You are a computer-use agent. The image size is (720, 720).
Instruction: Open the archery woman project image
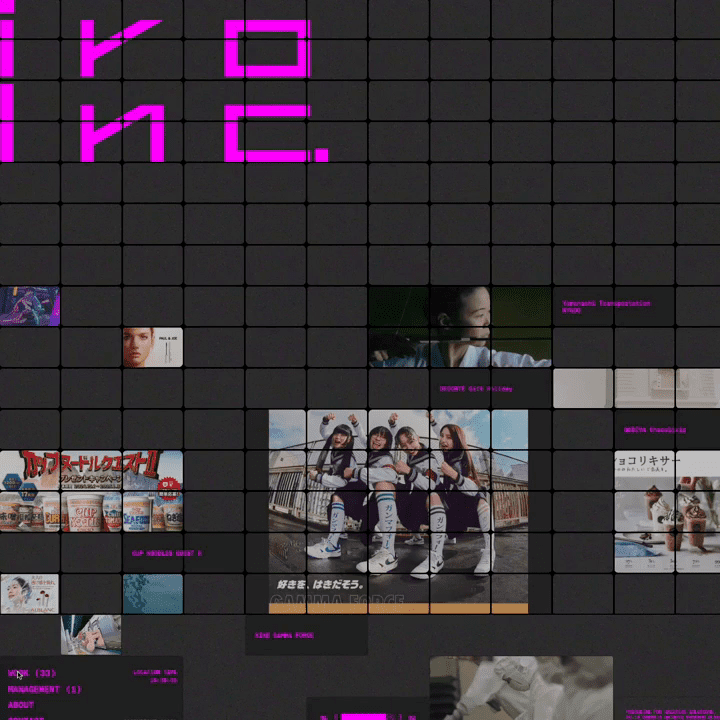coord(460,326)
